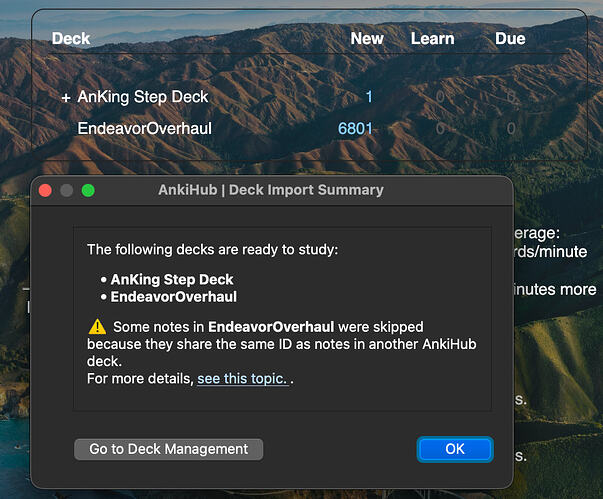Open the 'see this topic' link
The image size is (603, 499).
(x=242, y=379)
